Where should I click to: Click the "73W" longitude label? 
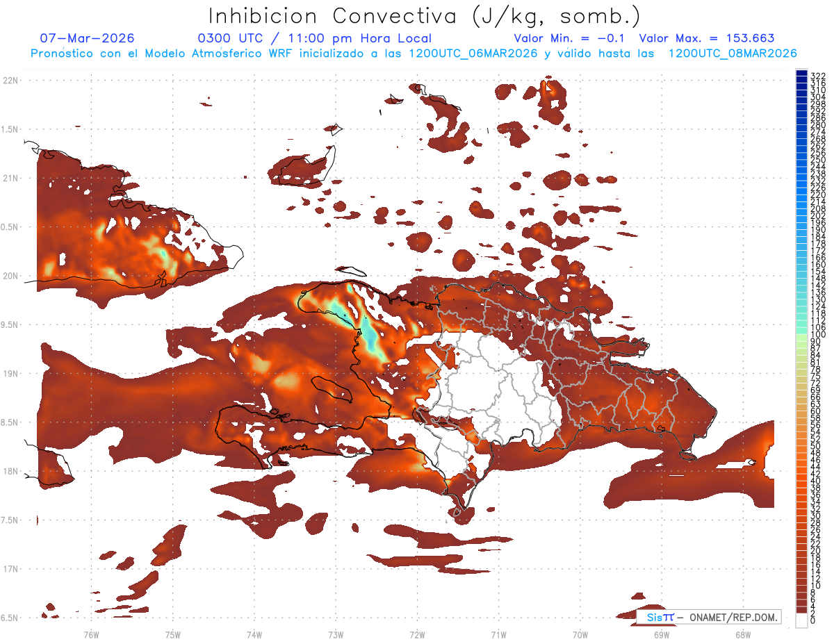336,634
